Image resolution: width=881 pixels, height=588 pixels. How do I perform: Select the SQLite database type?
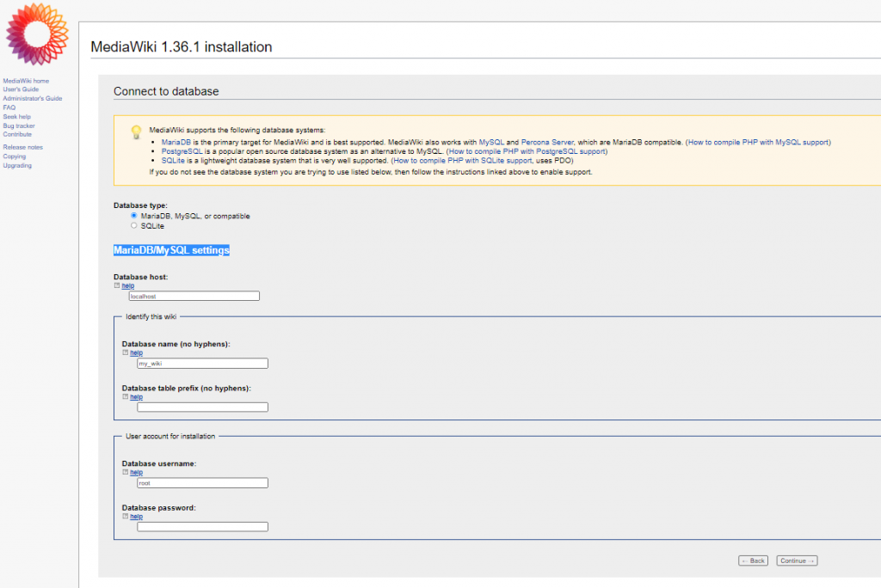(133, 226)
